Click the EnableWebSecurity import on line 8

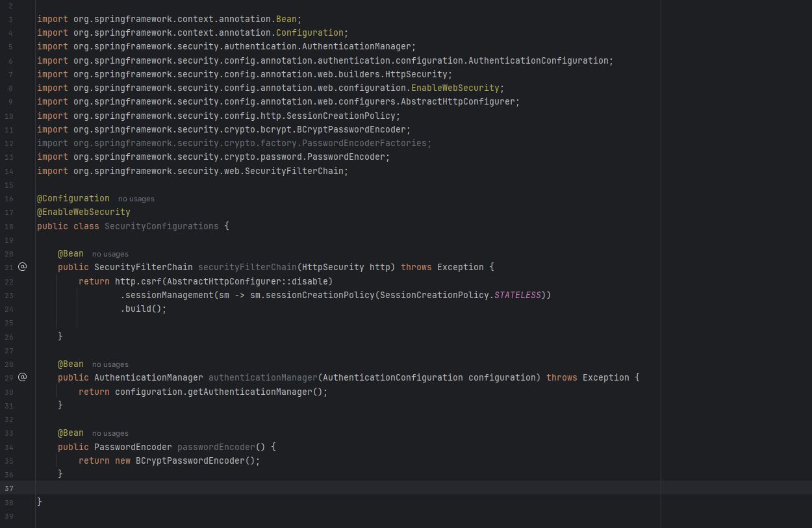coord(271,88)
